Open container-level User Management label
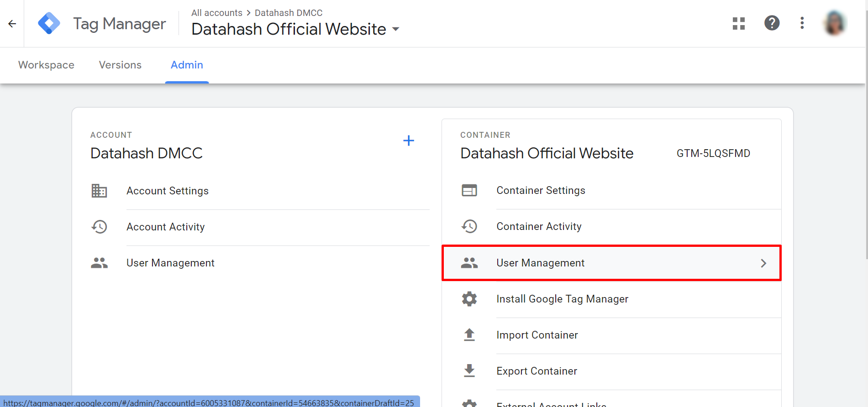This screenshot has width=868, height=407. pos(541,263)
